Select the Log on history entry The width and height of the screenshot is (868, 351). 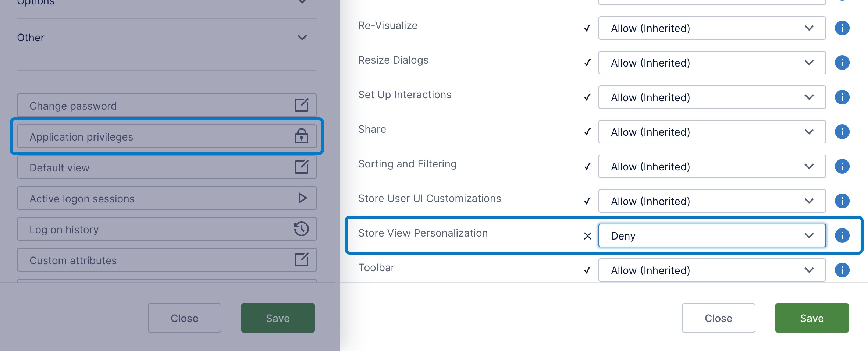click(147, 229)
